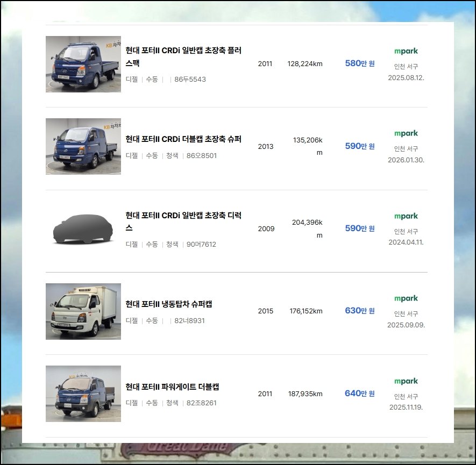Open listing 현대 포터II CRDi 일반캡 초장축 디럭스
The width and height of the screenshot is (476, 465).
183,221
